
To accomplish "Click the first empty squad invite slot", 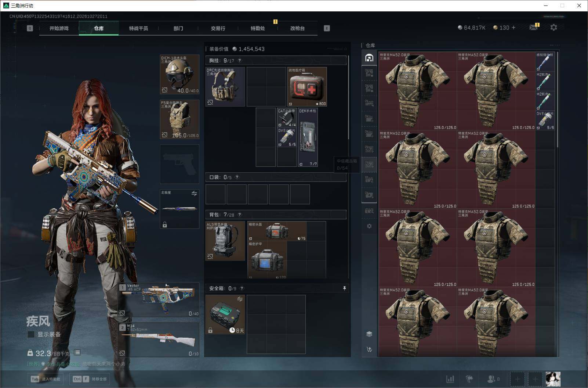I will pos(517,379).
